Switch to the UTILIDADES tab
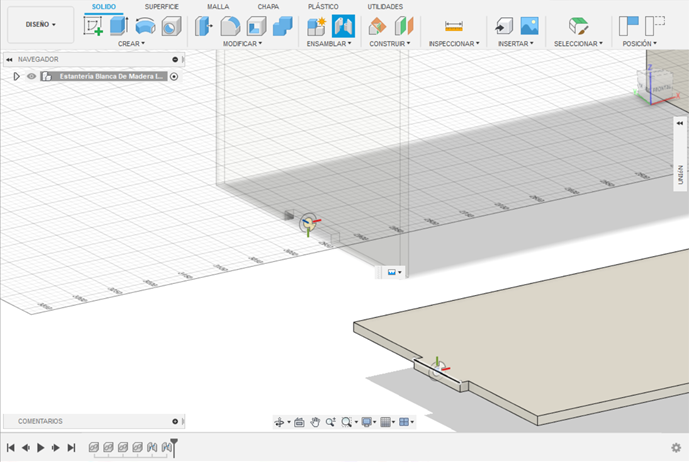 point(385,7)
